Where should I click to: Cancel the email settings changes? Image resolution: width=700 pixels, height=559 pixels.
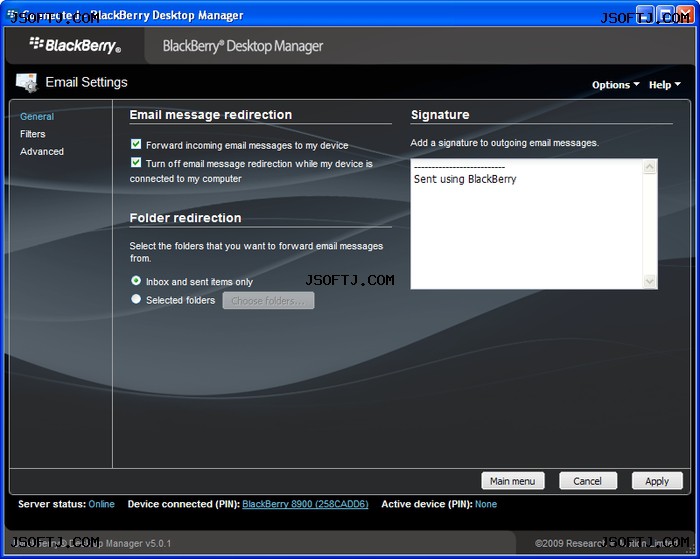pyautogui.click(x=588, y=481)
